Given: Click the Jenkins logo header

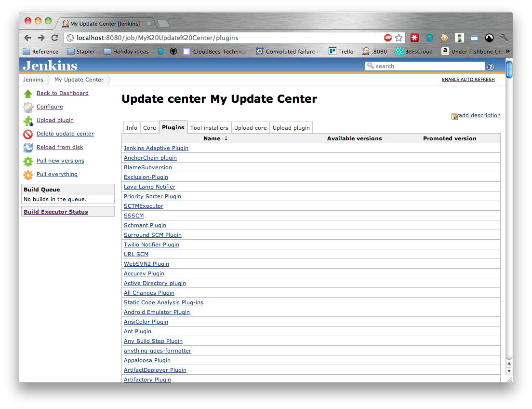Looking at the screenshot, I should coord(50,66).
